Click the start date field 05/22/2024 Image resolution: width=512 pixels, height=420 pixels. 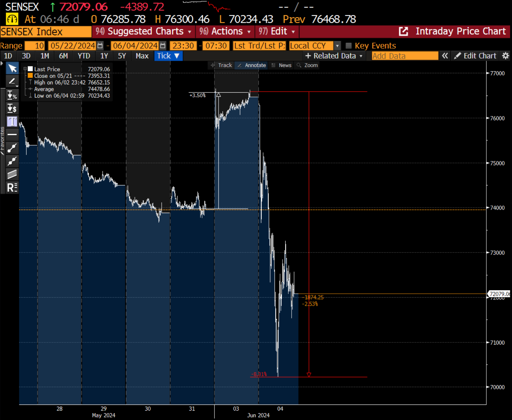(x=73, y=46)
